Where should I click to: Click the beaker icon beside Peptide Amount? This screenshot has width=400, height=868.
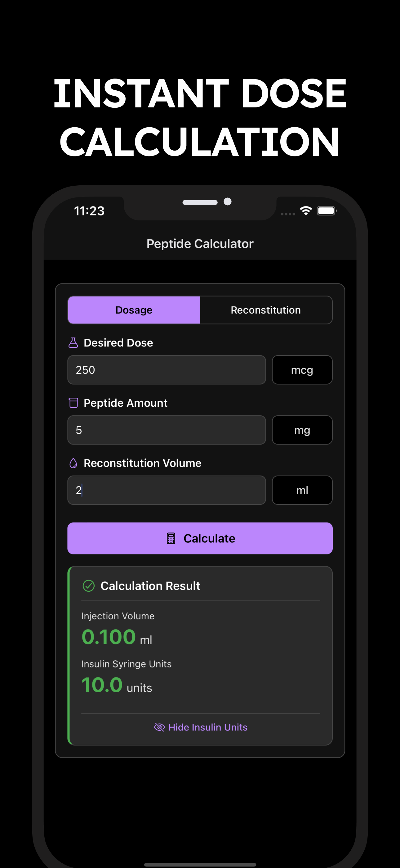click(x=73, y=403)
